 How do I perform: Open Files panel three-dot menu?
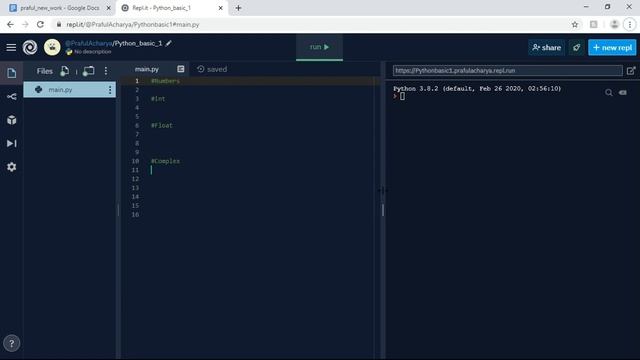coord(106,71)
